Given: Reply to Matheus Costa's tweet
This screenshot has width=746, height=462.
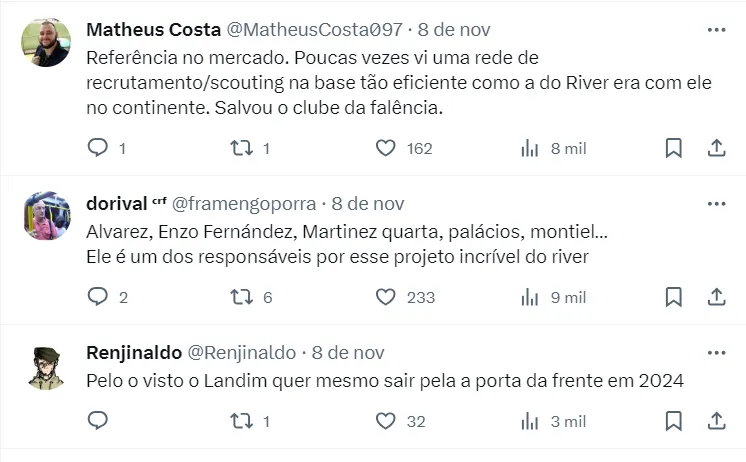Looking at the screenshot, I should 98,148.
